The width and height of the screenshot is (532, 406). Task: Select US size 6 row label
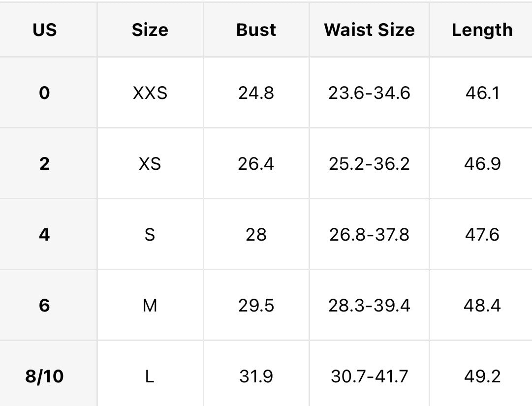click(x=44, y=305)
